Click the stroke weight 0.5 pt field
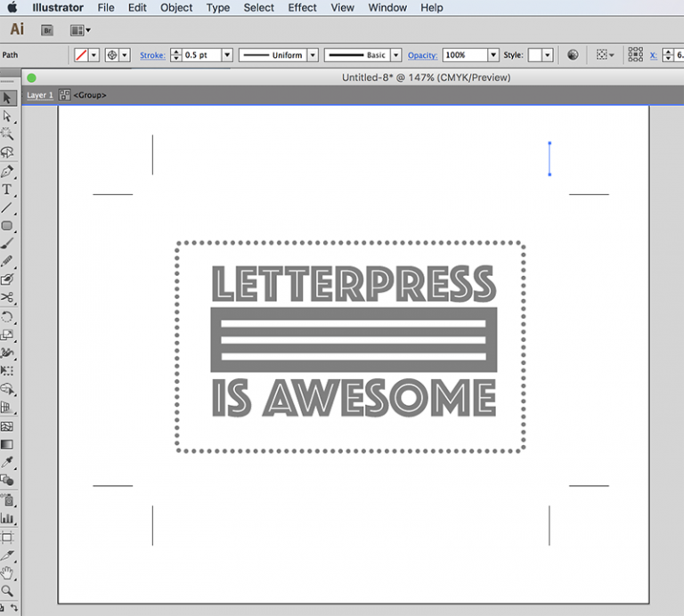 click(x=201, y=55)
